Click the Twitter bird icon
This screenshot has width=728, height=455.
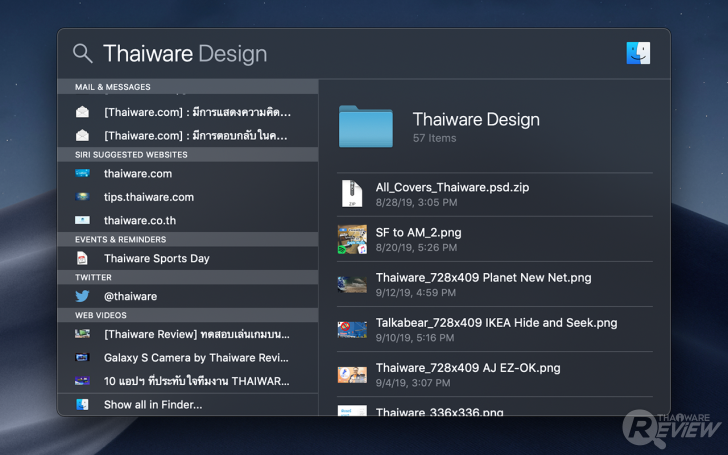[82, 296]
